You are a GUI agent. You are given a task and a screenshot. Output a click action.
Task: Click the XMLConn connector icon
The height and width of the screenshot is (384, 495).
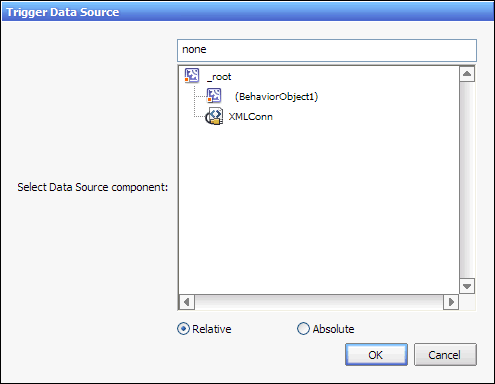[x=214, y=116]
